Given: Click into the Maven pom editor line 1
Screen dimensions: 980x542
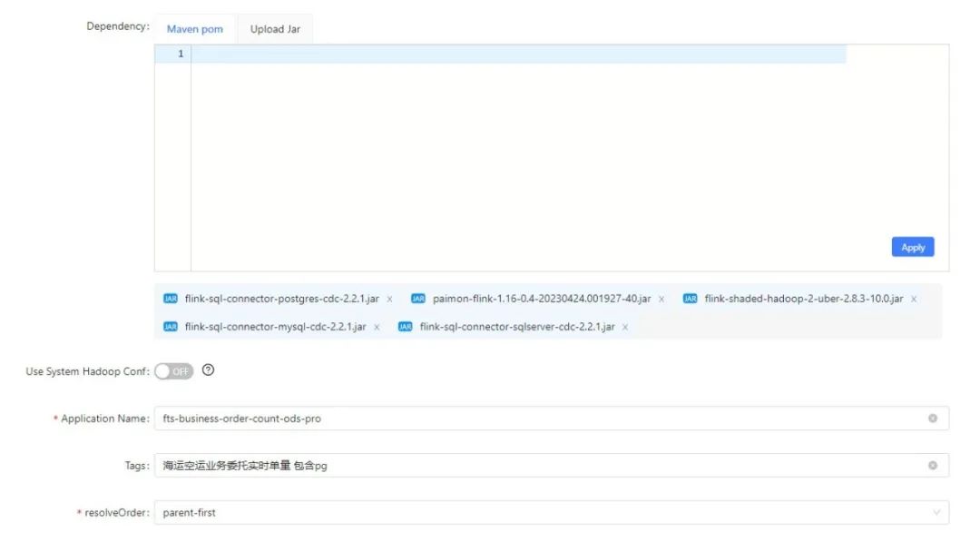Looking at the screenshot, I should (x=517, y=54).
